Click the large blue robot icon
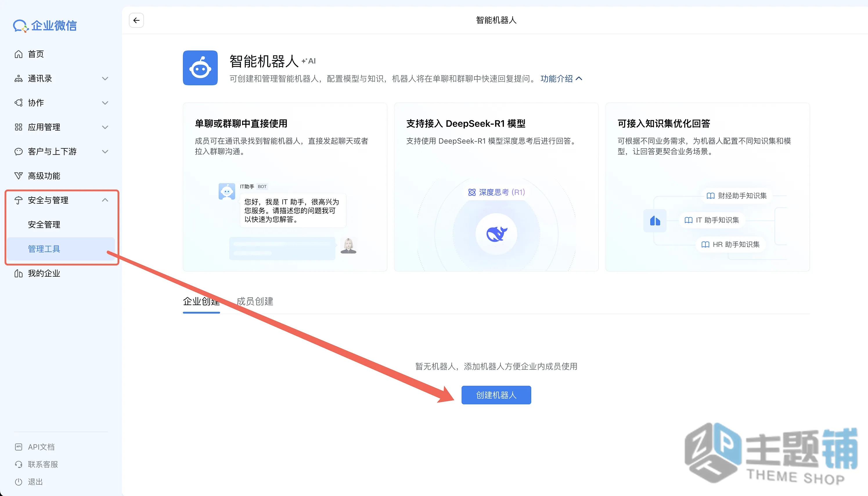The width and height of the screenshot is (868, 496). pyautogui.click(x=200, y=68)
